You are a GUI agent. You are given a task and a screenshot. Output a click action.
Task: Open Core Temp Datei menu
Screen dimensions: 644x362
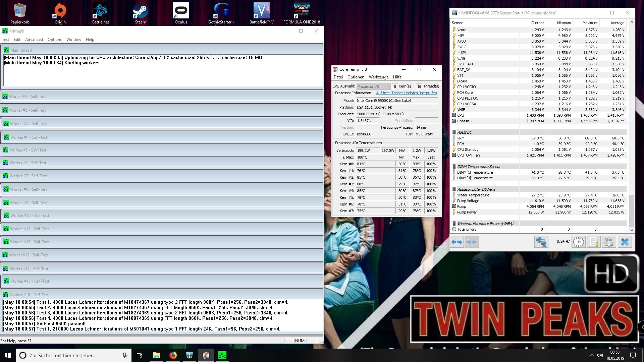[338, 77]
